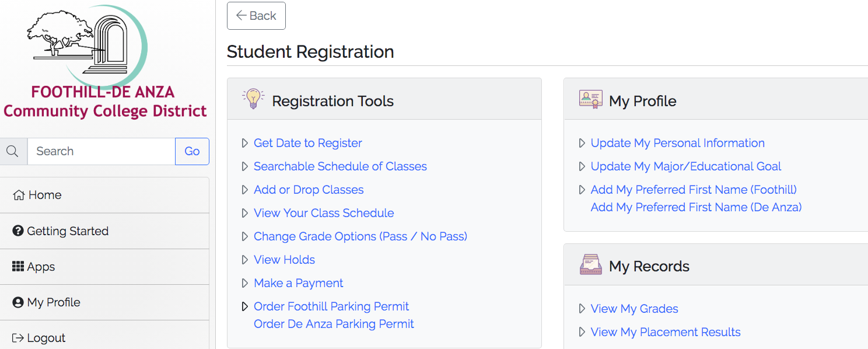Screen dimensions: 868x349
Task: Open the Searchable Schedule of Classes link
Action: click(x=340, y=166)
